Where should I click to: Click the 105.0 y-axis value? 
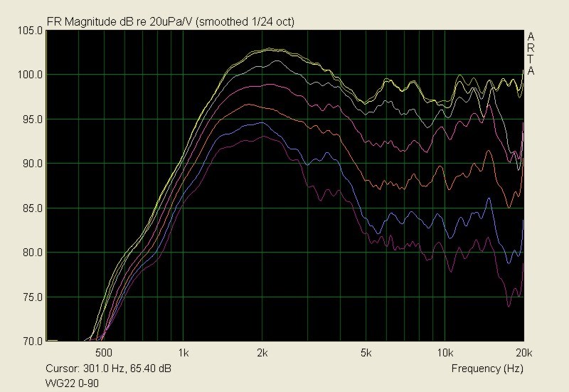[x=30, y=31]
